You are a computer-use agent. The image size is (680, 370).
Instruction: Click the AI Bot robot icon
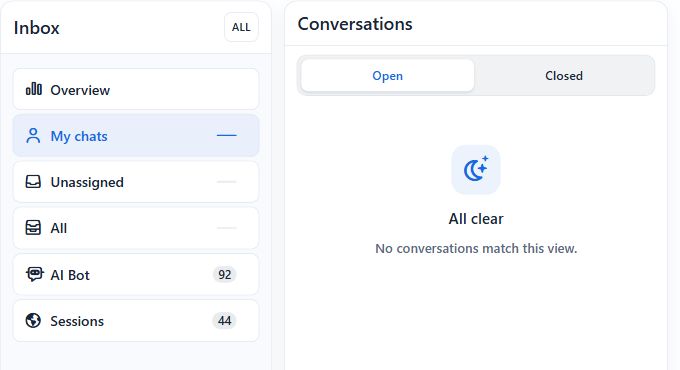point(34,274)
